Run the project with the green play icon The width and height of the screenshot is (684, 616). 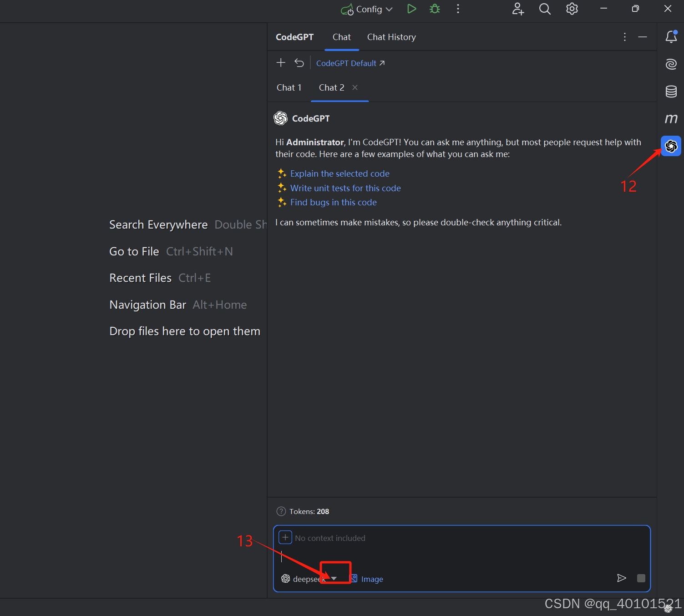[x=411, y=9]
